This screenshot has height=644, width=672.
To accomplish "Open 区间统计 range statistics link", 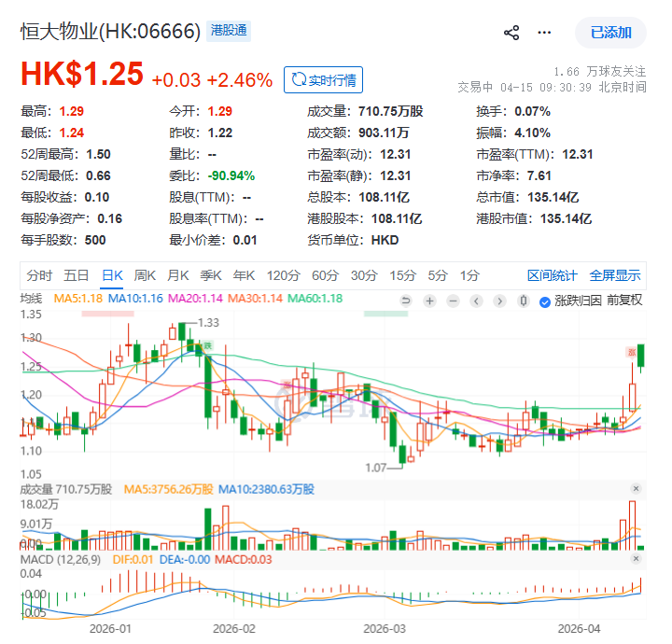I will [553, 275].
